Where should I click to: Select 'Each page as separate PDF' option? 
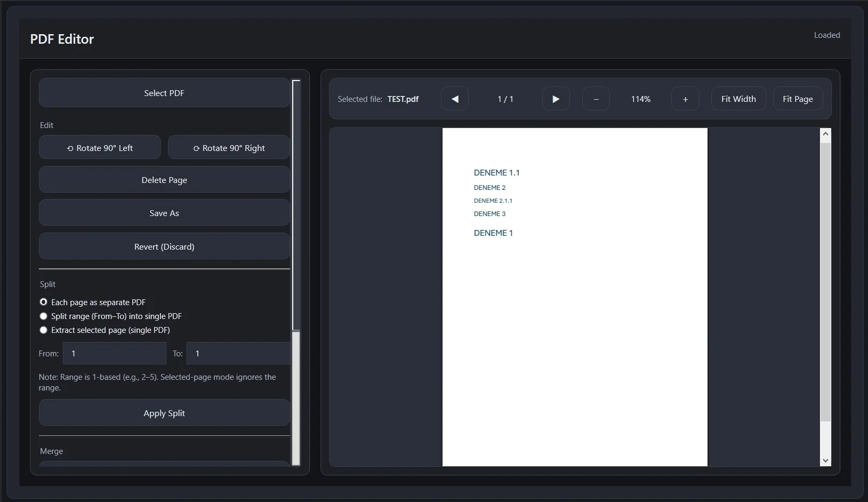[x=43, y=302]
